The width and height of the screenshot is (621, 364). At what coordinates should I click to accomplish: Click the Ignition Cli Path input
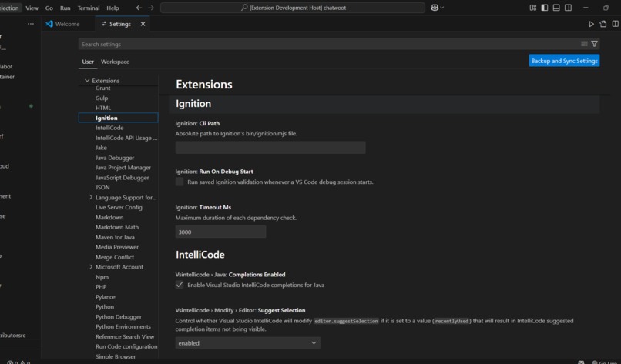tap(270, 148)
